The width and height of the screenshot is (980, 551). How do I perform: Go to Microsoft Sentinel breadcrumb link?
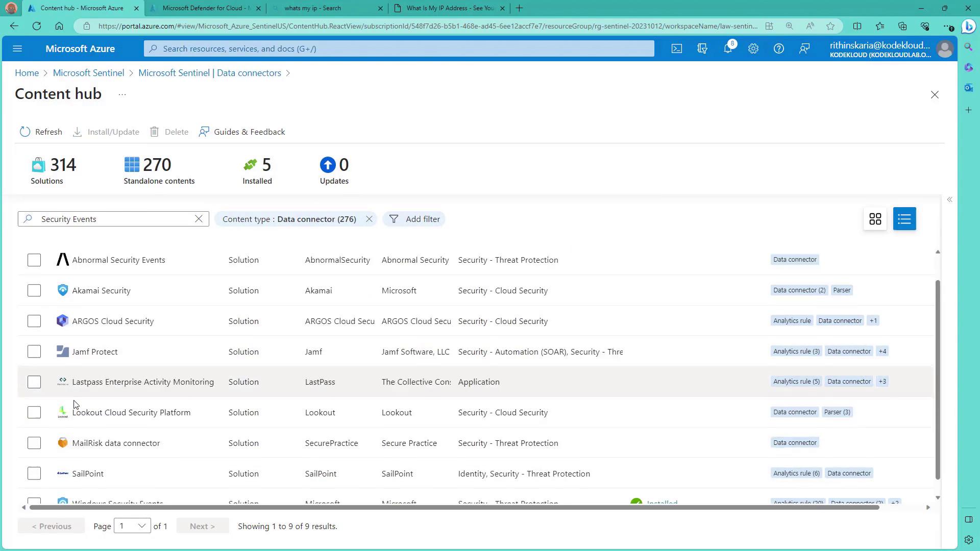coord(88,73)
